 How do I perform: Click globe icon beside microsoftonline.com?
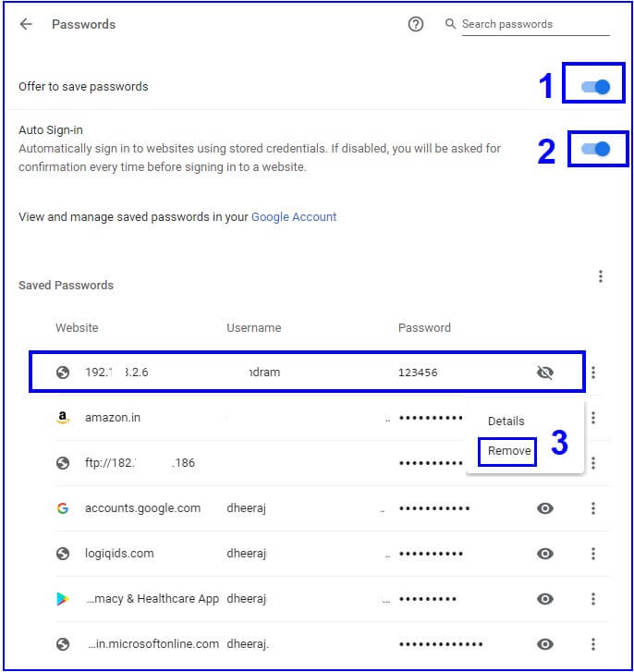click(x=63, y=644)
